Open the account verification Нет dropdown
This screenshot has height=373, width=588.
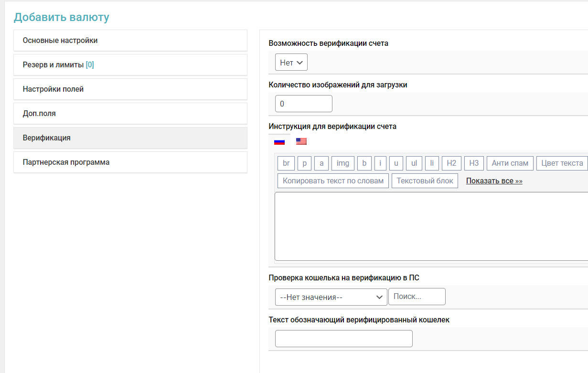pyautogui.click(x=291, y=63)
